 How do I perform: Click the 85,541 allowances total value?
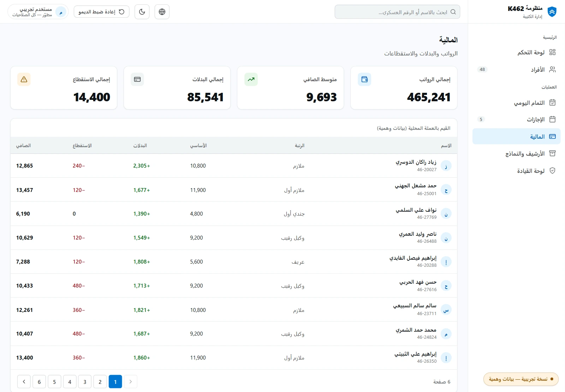click(206, 97)
